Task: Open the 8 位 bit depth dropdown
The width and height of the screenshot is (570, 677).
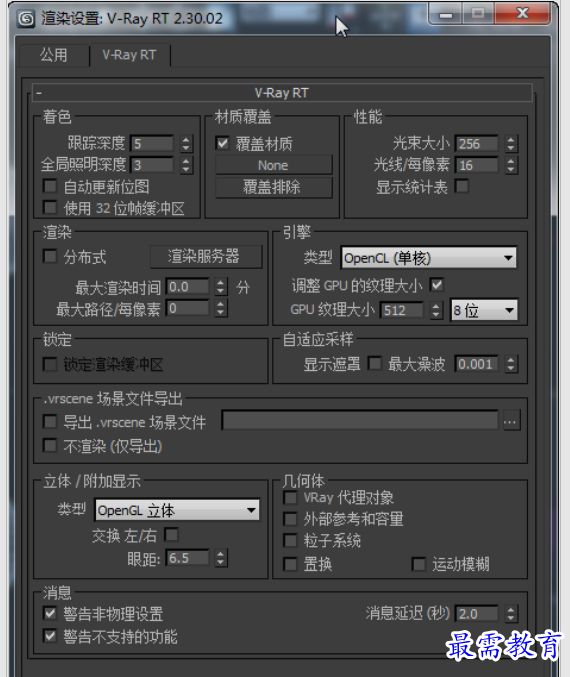Action: click(x=484, y=310)
